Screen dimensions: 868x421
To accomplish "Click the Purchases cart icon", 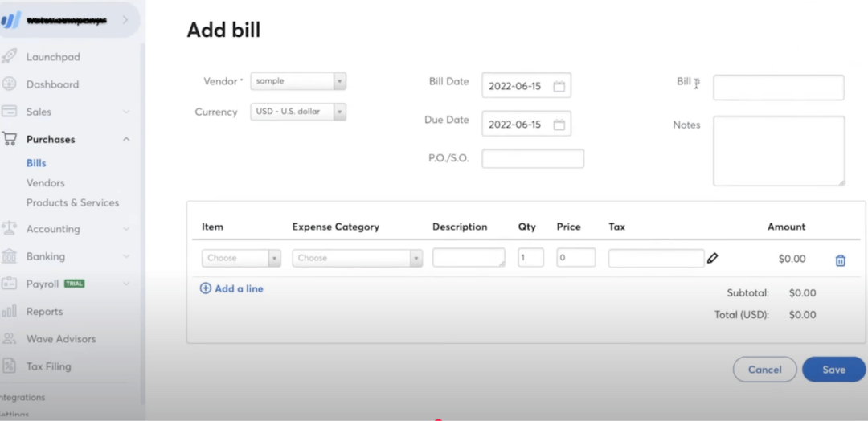I will click(9, 139).
